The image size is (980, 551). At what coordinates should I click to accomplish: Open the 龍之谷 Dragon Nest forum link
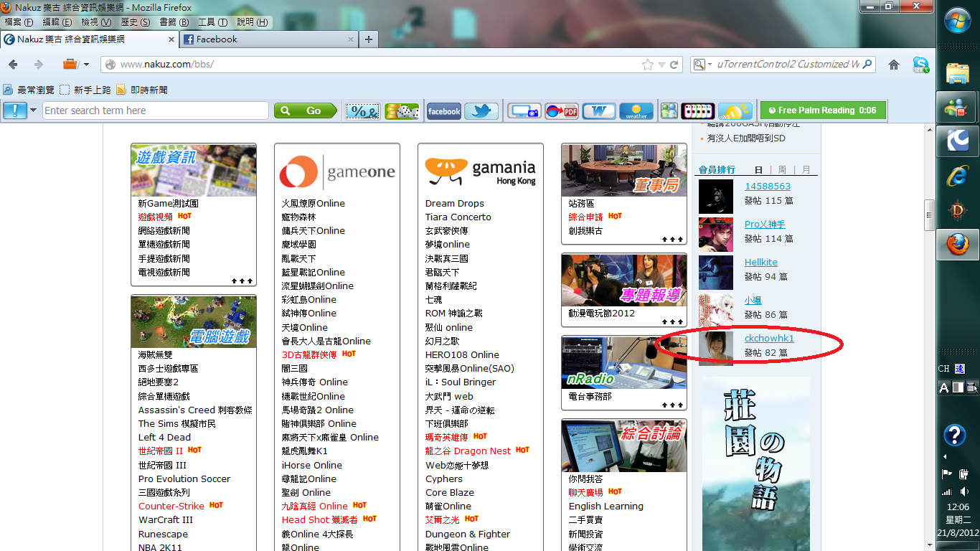click(468, 451)
